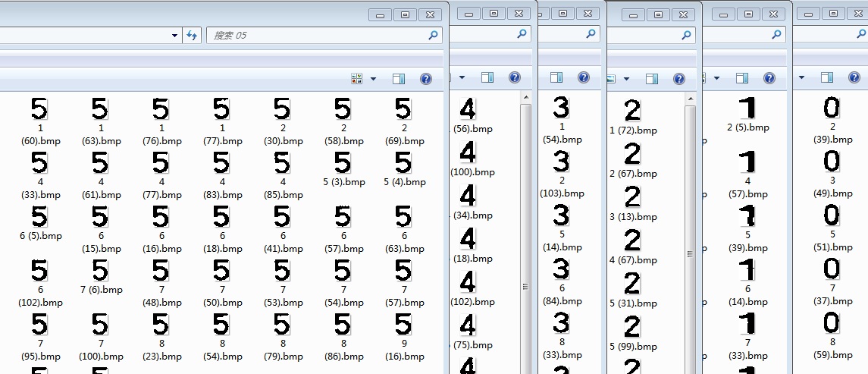Open the help icon in the digit 2 window

point(679,79)
